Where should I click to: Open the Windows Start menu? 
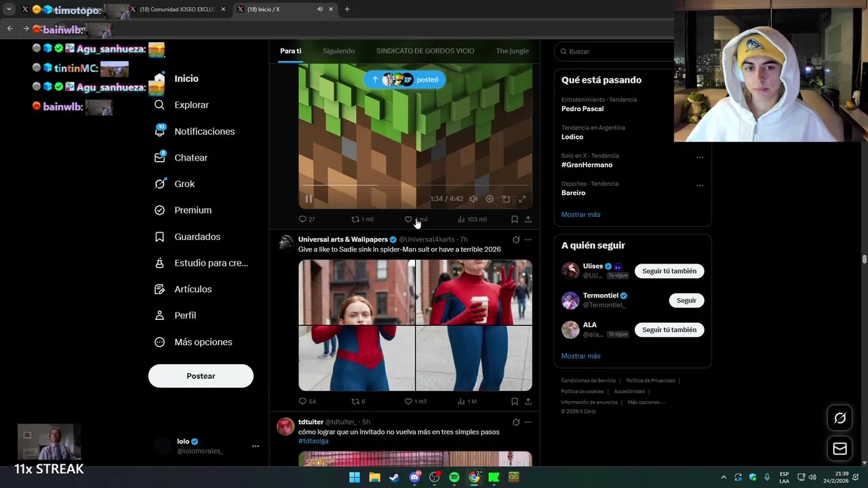click(355, 477)
